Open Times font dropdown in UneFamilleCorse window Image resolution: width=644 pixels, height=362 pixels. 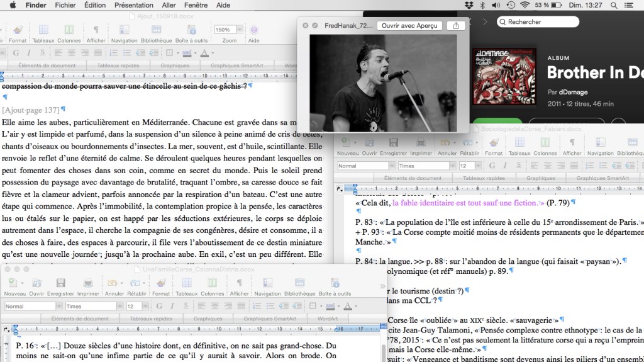tap(119, 307)
